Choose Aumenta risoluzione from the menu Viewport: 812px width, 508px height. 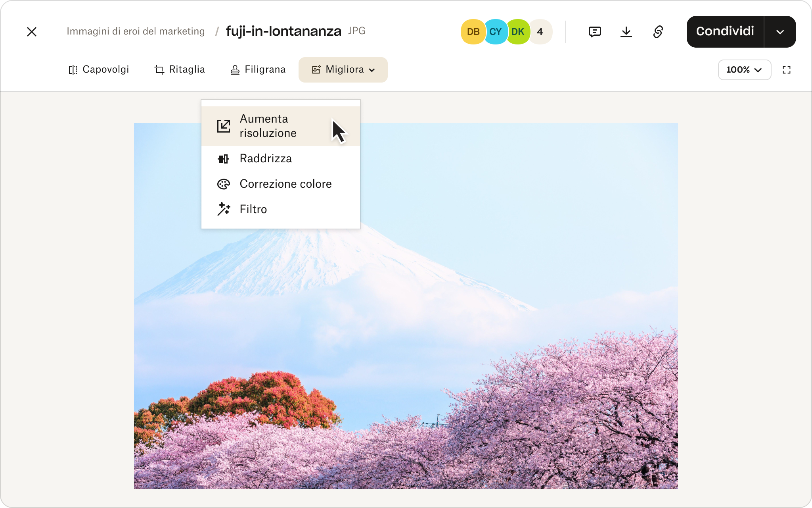(281, 126)
